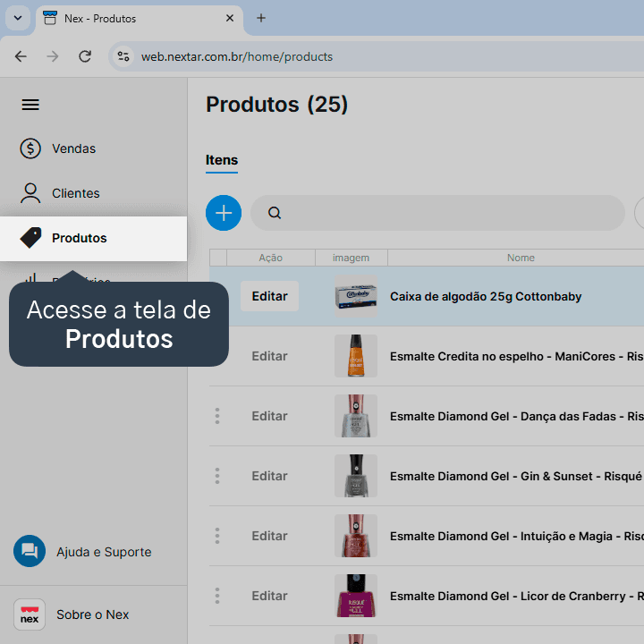Viewport: 644px width, 644px height.
Task: Click the Nex logo icon
Action: [30, 614]
